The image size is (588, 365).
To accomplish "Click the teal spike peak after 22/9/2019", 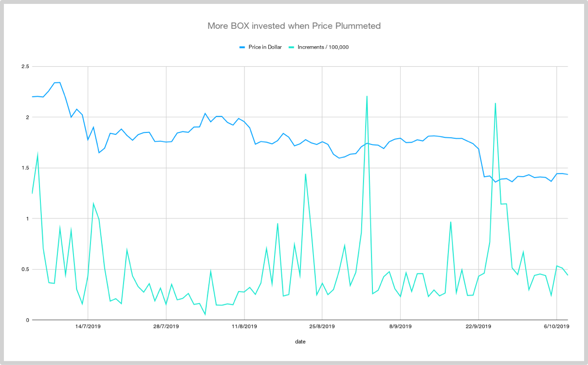I will (x=495, y=103).
